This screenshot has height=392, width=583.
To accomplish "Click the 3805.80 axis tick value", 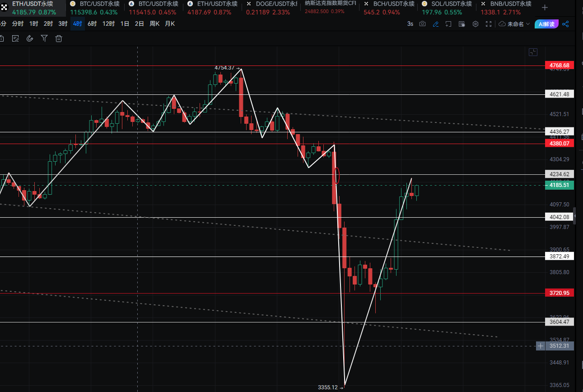I will point(559,272).
